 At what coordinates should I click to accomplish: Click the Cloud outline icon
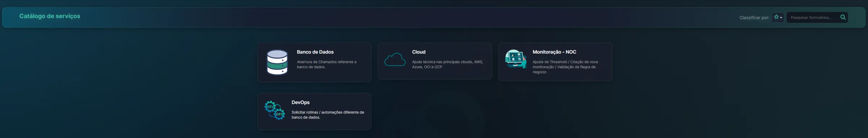pyautogui.click(x=395, y=60)
